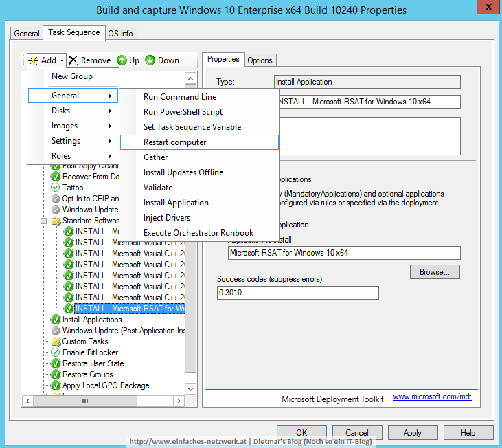502x448 pixels.
Task: Click the disabled Windows Update step icon
Action: coord(56,210)
